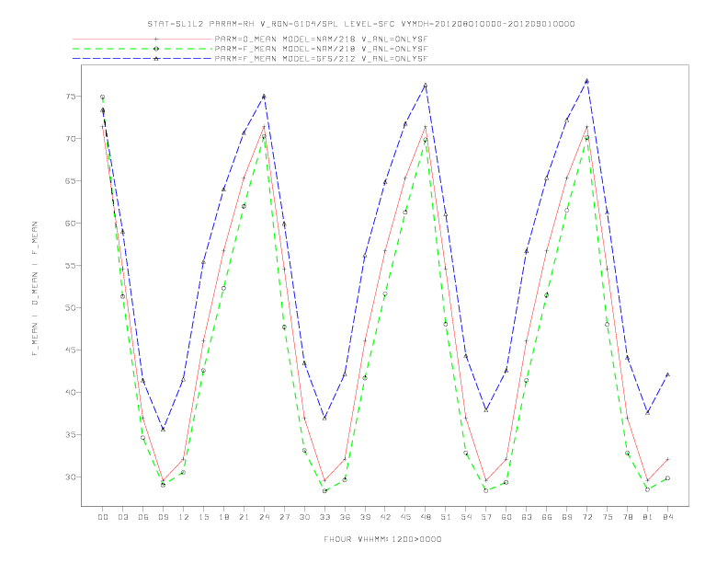The image size is (728, 563).
Task: Click the green dashed line sample in legend
Action: [x=142, y=49]
